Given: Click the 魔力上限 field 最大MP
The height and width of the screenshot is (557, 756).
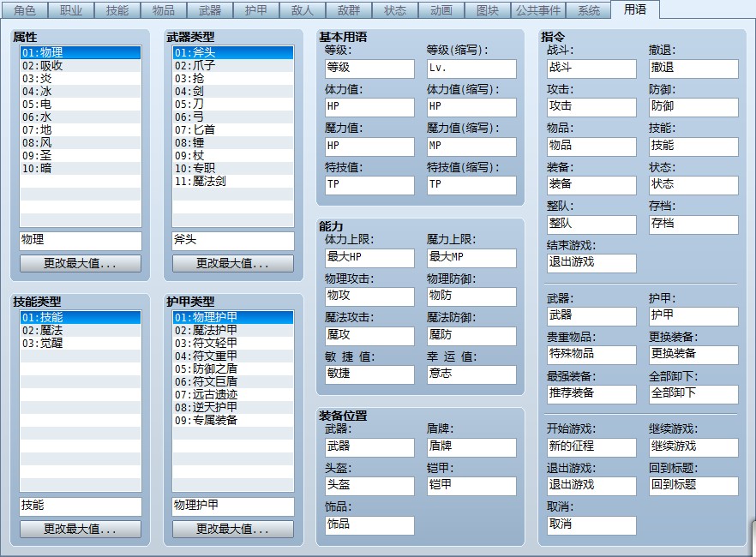Looking at the screenshot, I should tap(471, 258).
